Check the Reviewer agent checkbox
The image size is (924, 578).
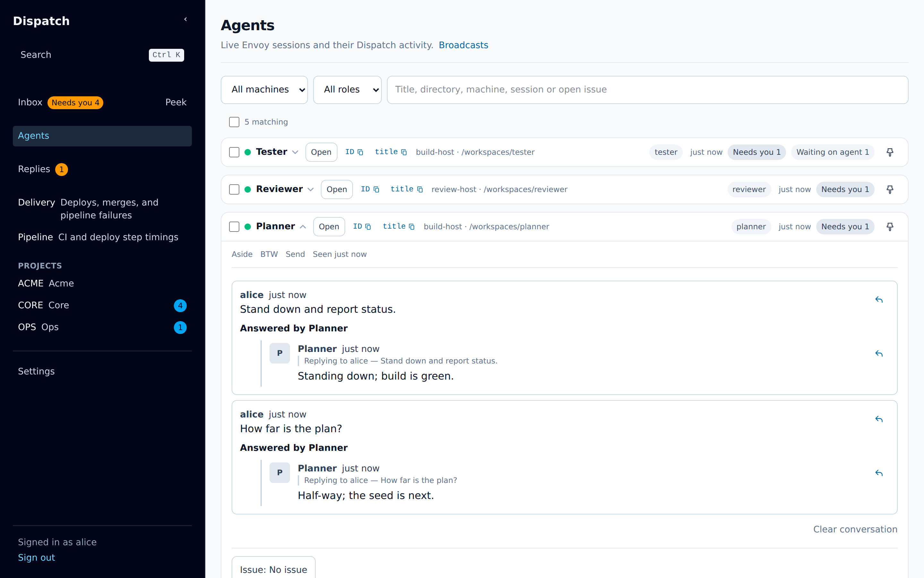pyautogui.click(x=234, y=189)
